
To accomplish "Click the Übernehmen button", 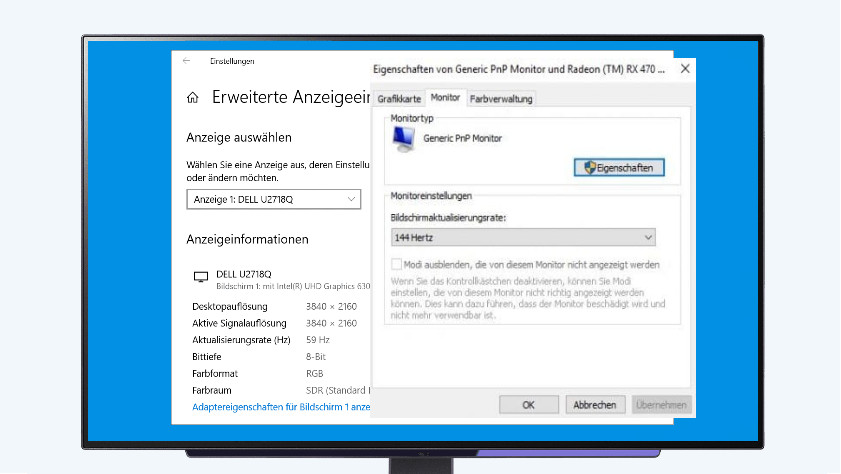I will click(661, 405).
